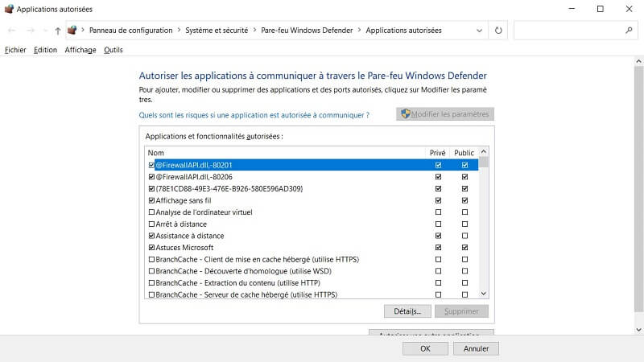This screenshot has width=644, height=362.
Task: Confirm with the OK button
Action: [x=425, y=348]
